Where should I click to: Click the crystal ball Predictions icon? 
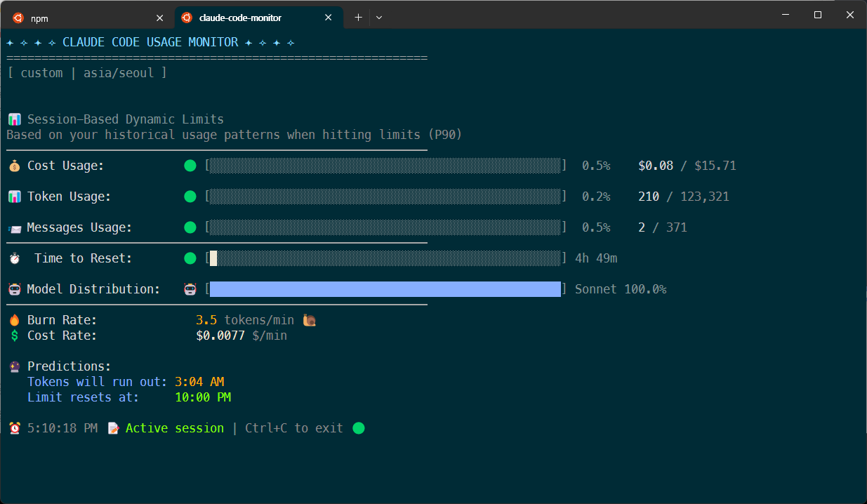point(14,366)
